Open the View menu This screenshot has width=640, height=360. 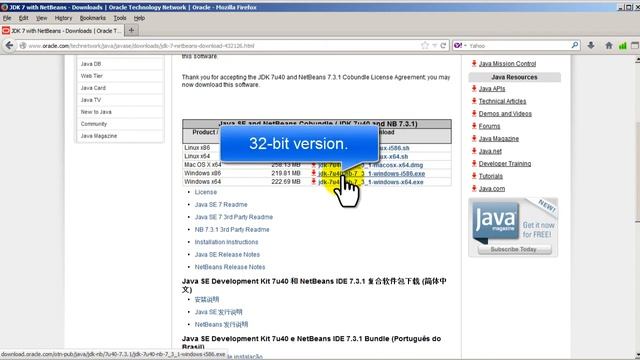pyautogui.click(x=41, y=18)
